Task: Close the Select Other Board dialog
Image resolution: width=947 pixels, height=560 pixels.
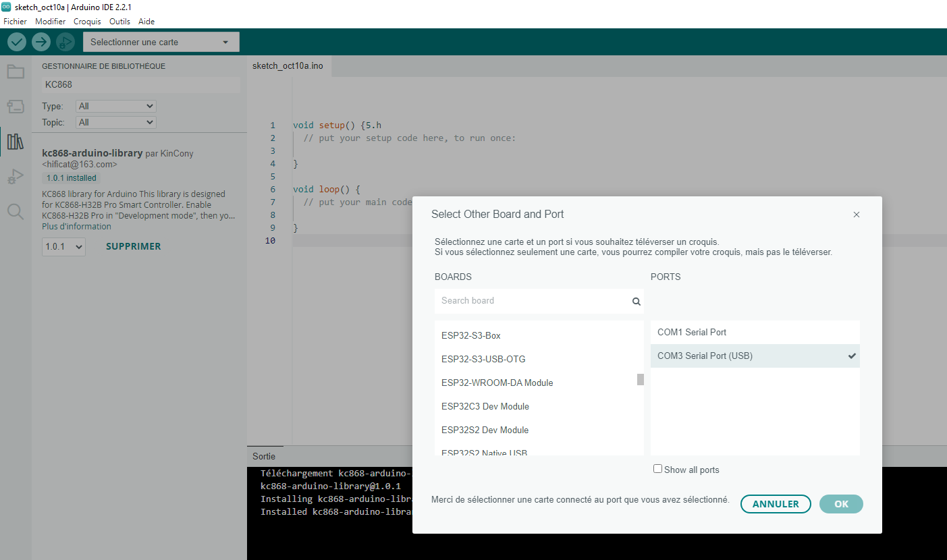Action: click(x=857, y=215)
